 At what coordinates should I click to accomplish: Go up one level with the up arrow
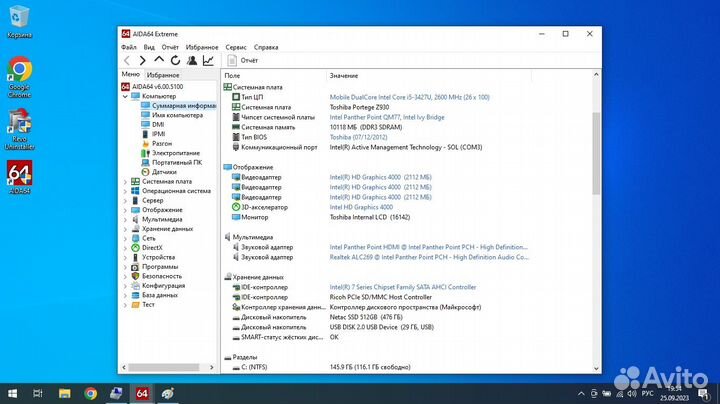pyautogui.click(x=159, y=60)
